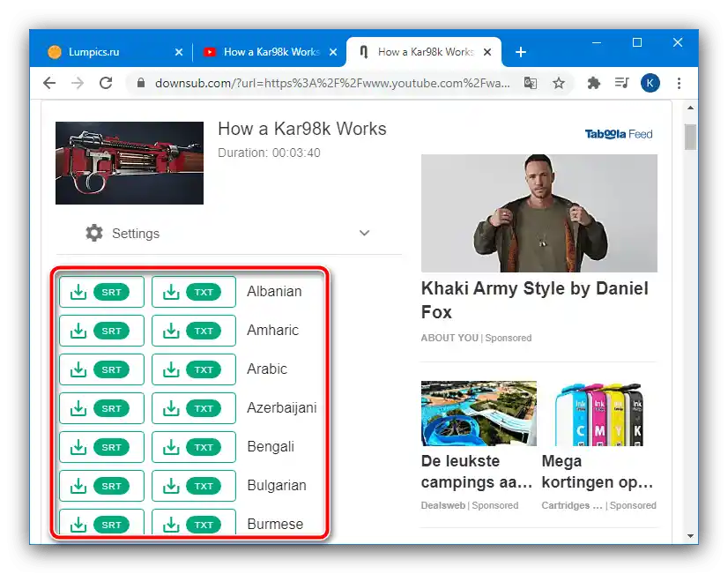Download Albanian subtitles as TXT
The image size is (728, 574).
tap(194, 292)
